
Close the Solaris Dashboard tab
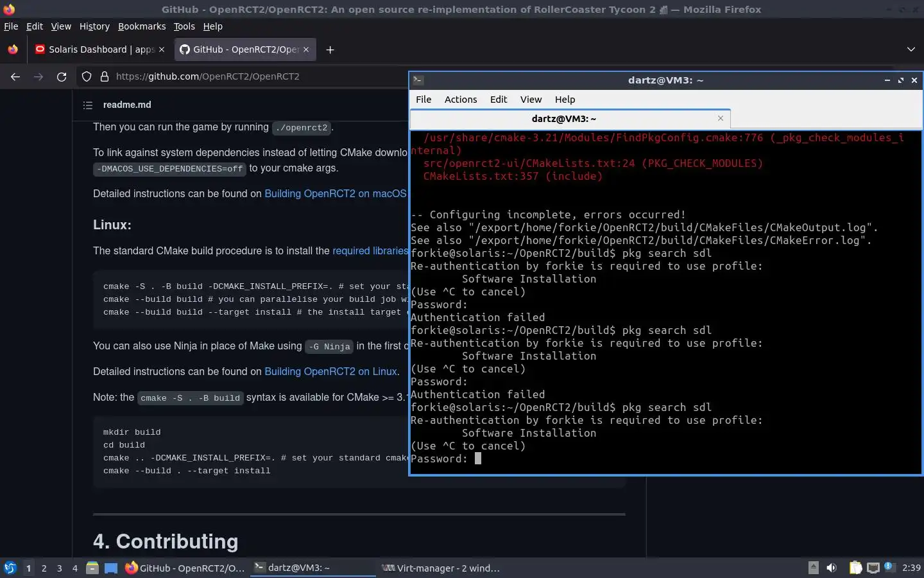161,49
